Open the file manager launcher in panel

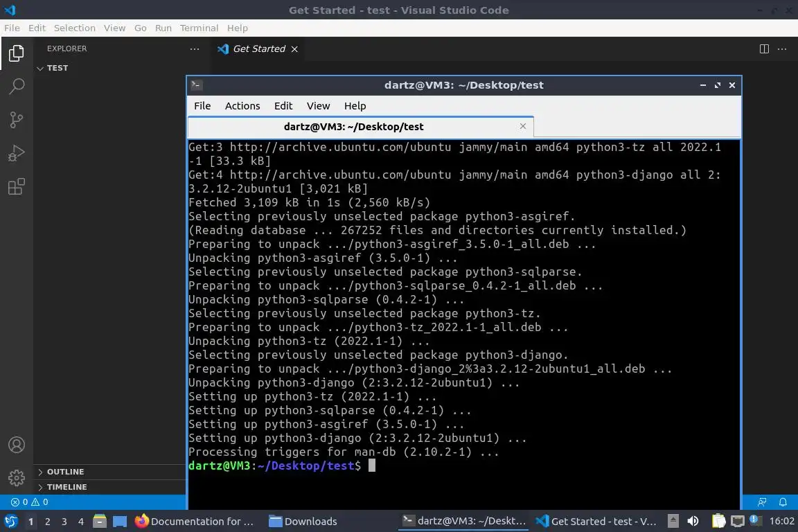100,522
